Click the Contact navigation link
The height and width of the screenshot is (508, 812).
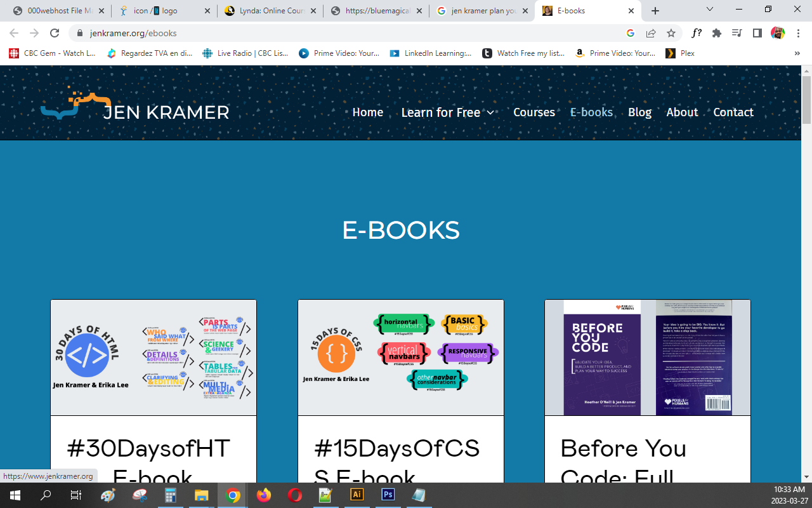click(733, 112)
